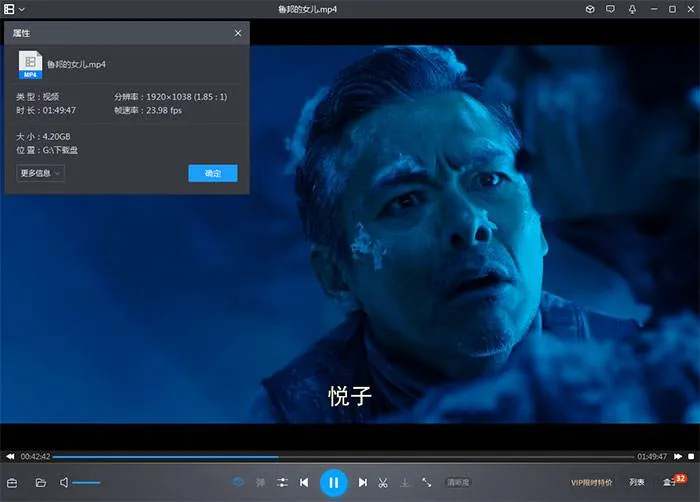Click the download arrow icon
This screenshot has height=502, width=700.
click(404, 482)
